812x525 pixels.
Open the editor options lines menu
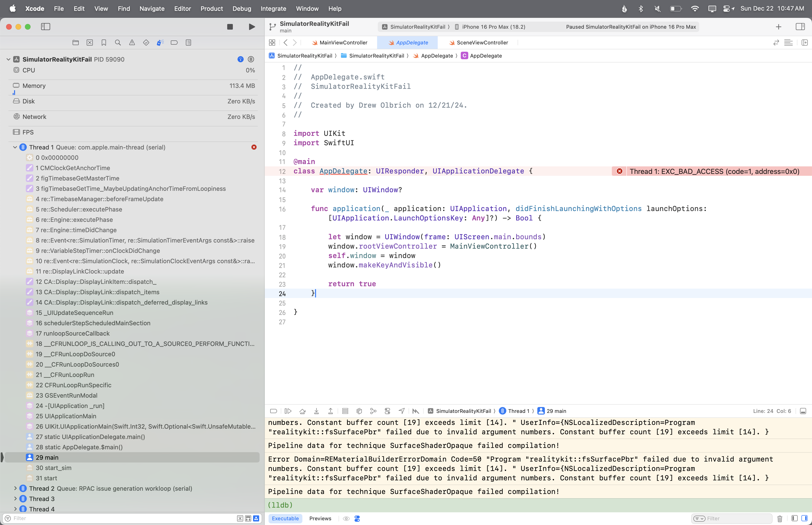point(789,43)
